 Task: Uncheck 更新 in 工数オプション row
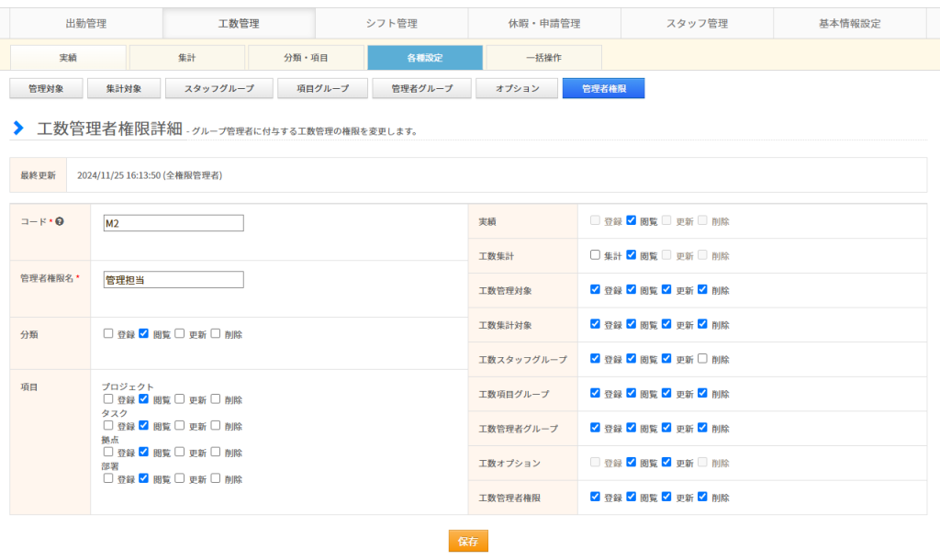pos(666,462)
